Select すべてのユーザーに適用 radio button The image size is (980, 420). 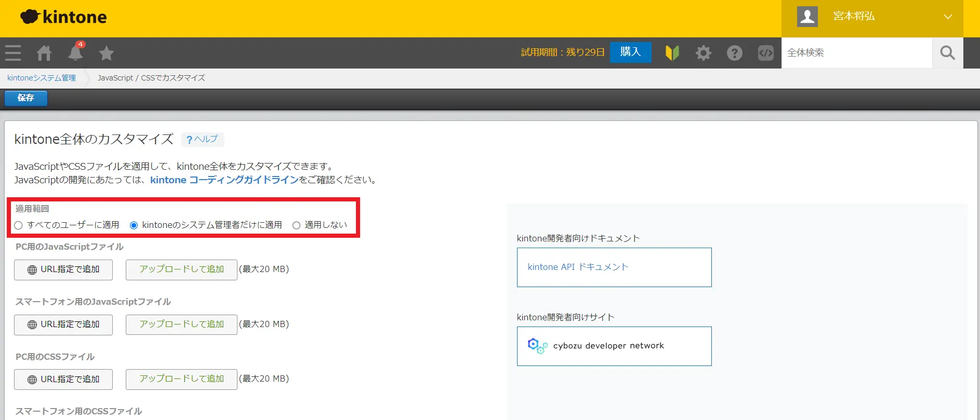coord(19,225)
